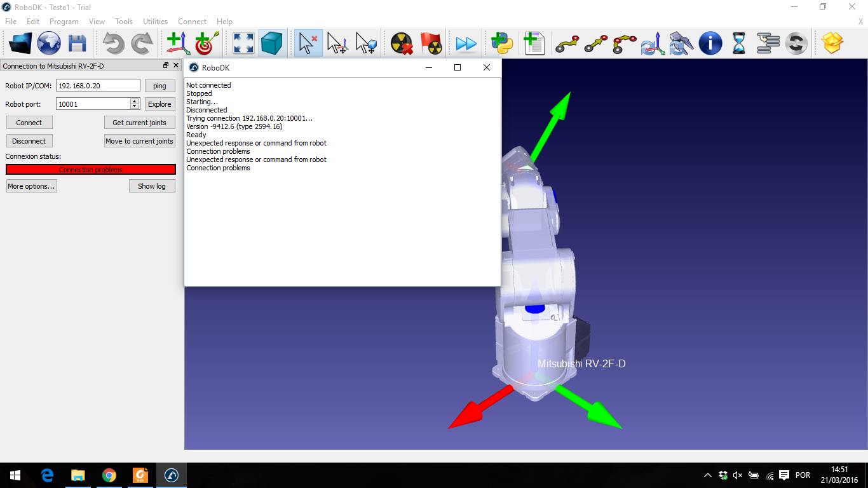Click the fast simulation double-arrow icon

(466, 43)
